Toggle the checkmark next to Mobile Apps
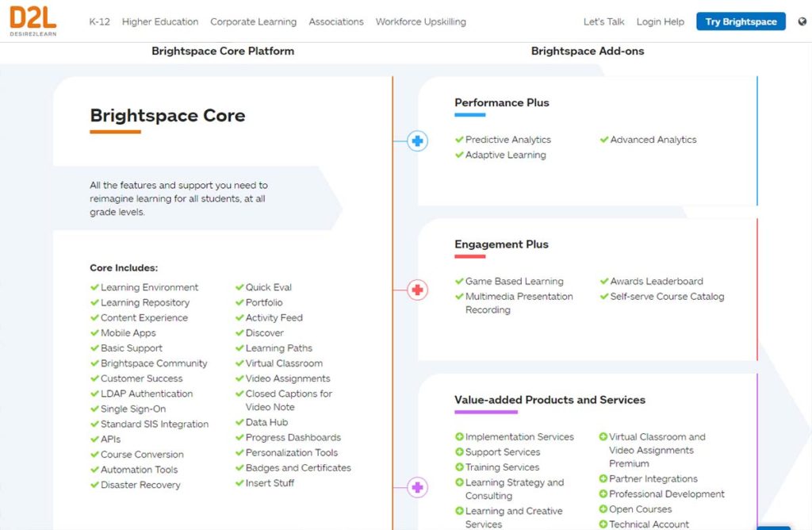The width and height of the screenshot is (812, 530). point(97,332)
